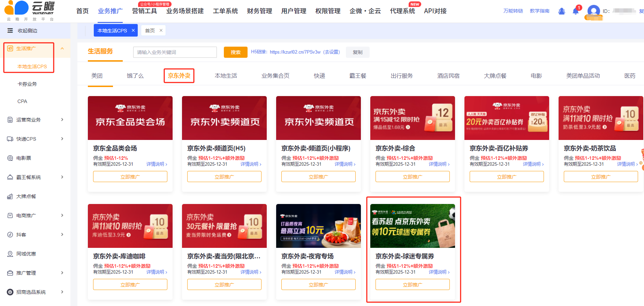This screenshot has height=306, width=644.
Task: Open the notification bell icon
Action: click(576, 11)
